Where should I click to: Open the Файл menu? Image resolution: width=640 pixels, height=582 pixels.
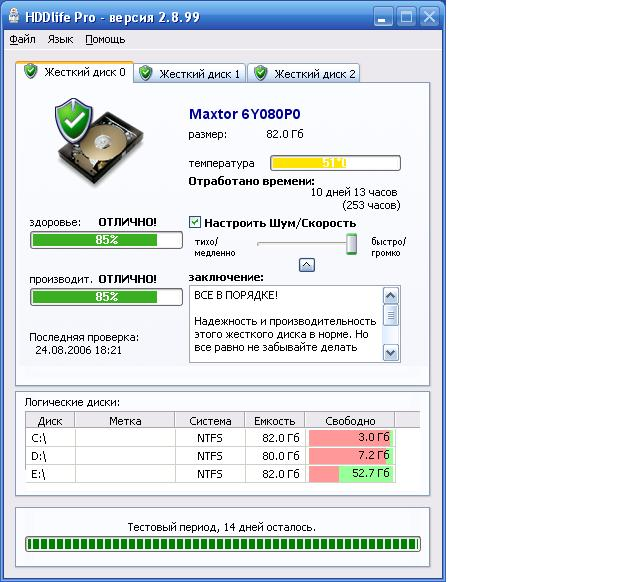pyautogui.click(x=22, y=39)
